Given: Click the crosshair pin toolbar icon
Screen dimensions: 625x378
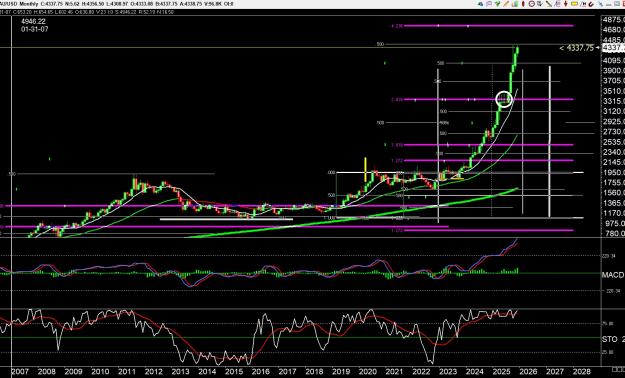Looking at the screenshot, I should [600, 4].
